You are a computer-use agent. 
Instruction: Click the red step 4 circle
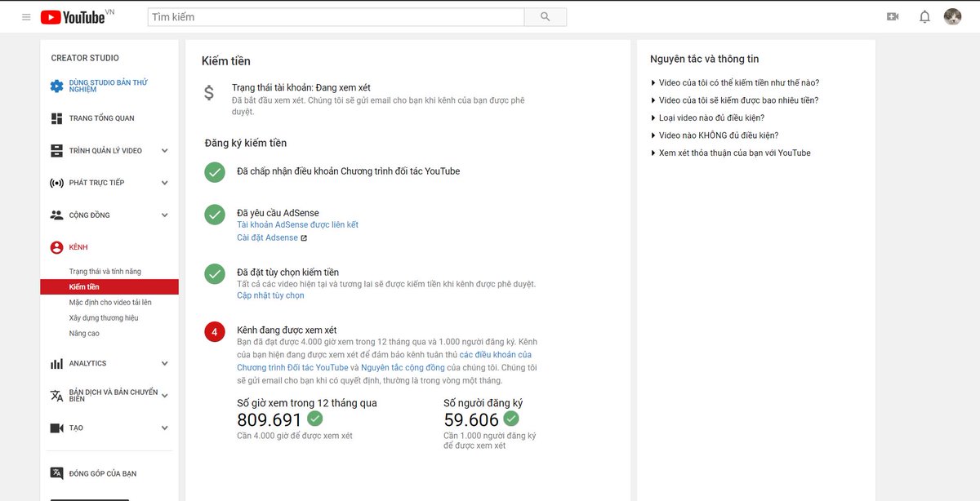coord(215,332)
